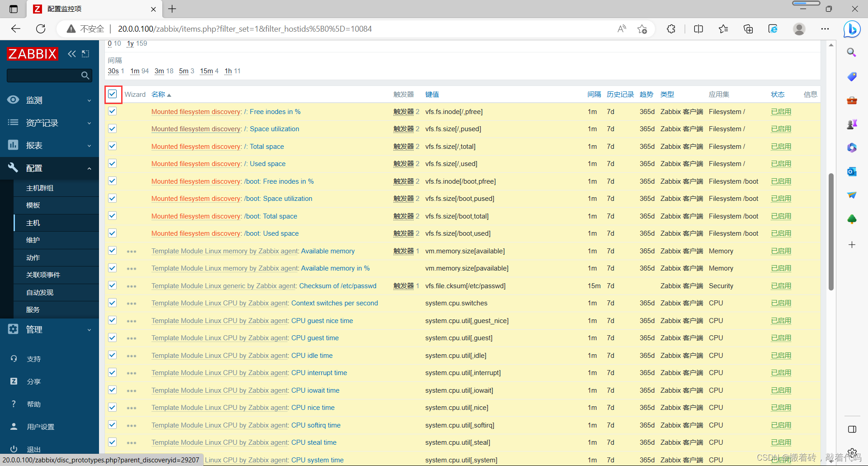Filter by 15m interval subfilter
This screenshot has height=466, width=868.
point(206,71)
